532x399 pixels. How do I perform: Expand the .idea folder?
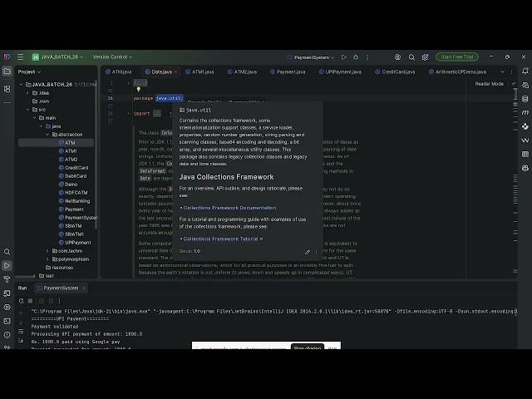click(27, 93)
